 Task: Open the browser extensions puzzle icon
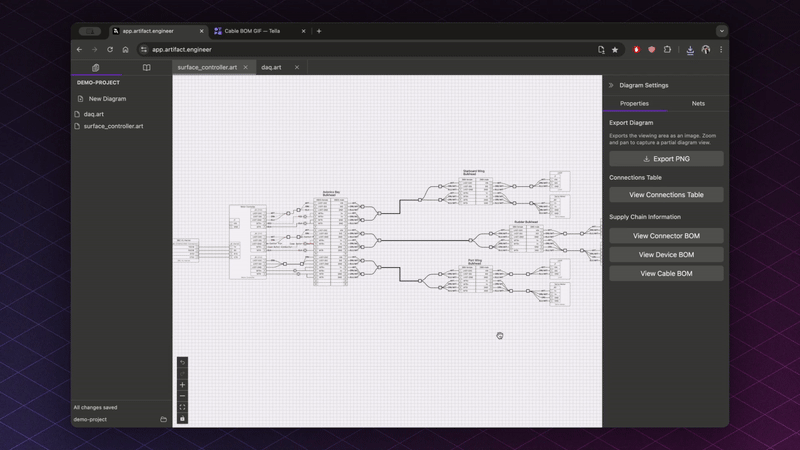pyautogui.click(x=667, y=49)
